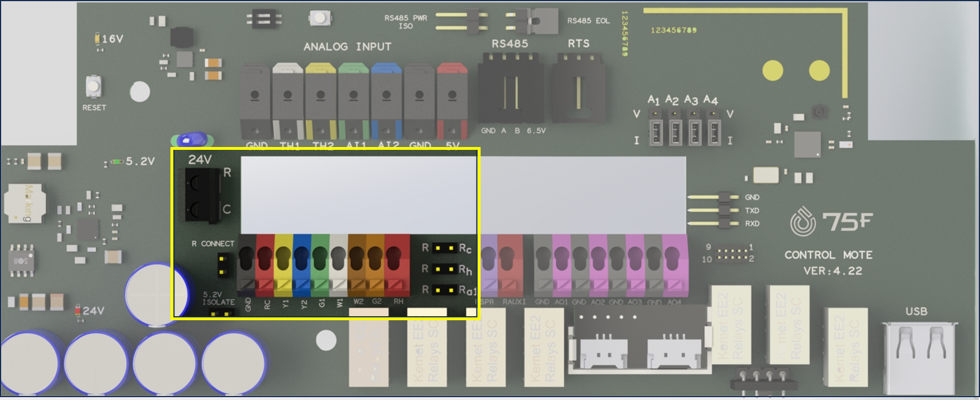Click the black GND terminal beside RC
Viewport: 980px width, 400px height.
[x=247, y=265]
